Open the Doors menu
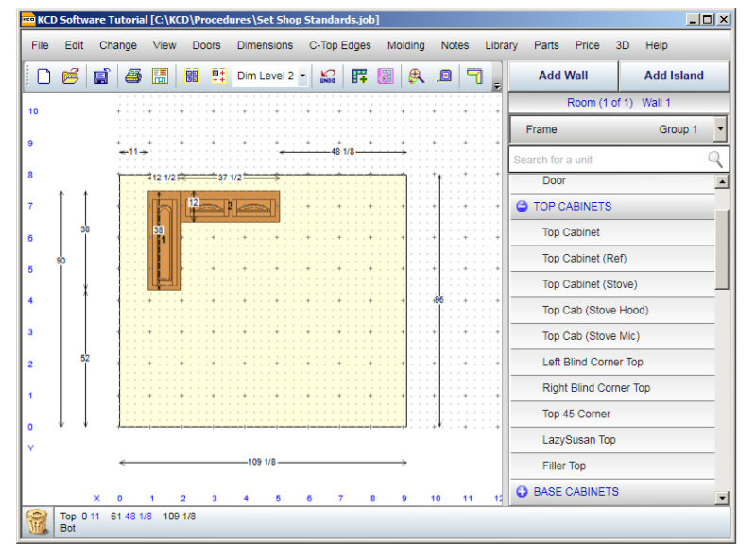The height and width of the screenshot is (559, 756). pyautogui.click(x=206, y=44)
